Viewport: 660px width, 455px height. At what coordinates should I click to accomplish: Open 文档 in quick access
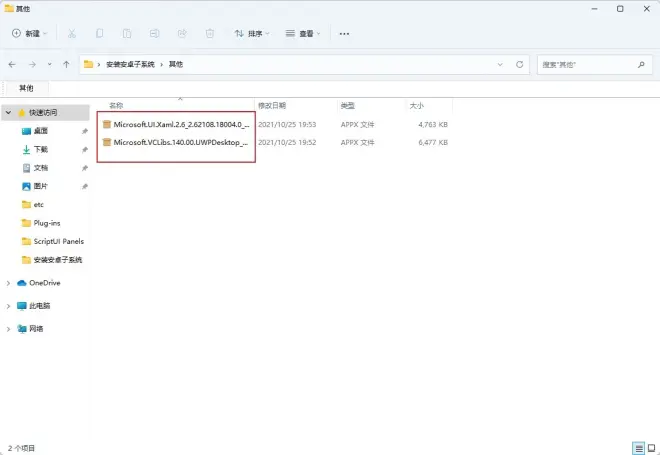coord(40,168)
